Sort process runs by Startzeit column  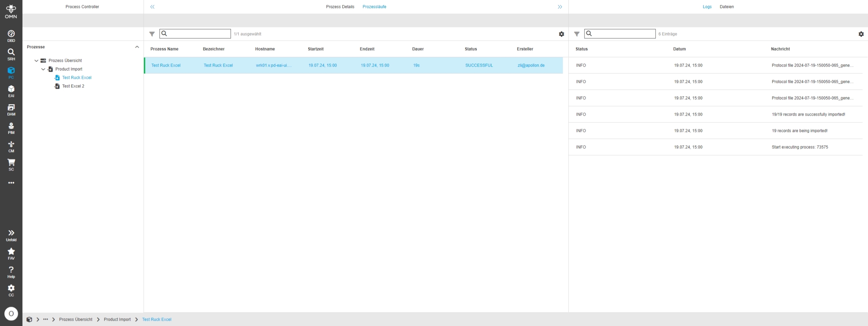[315, 49]
